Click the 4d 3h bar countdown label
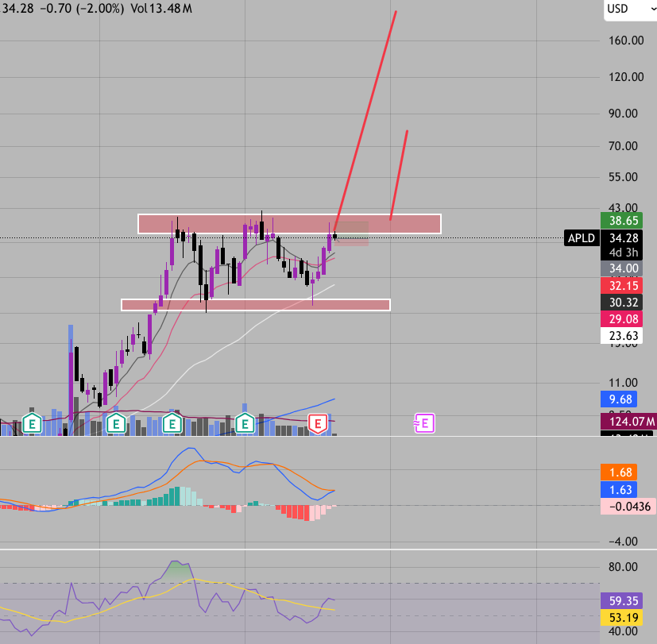The width and height of the screenshot is (657, 644). (x=624, y=253)
